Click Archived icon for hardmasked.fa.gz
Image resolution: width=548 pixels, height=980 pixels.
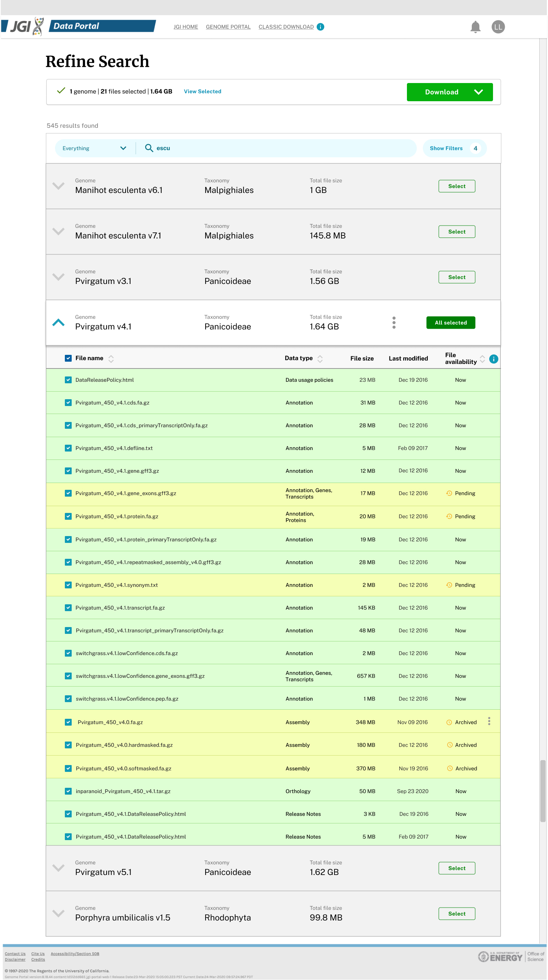(450, 745)
